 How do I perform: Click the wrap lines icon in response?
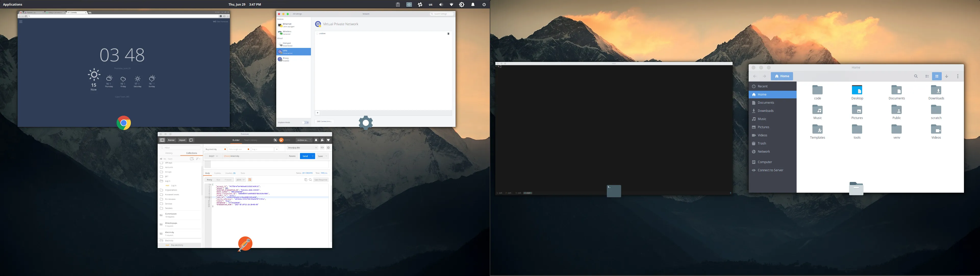pos(250,179)
